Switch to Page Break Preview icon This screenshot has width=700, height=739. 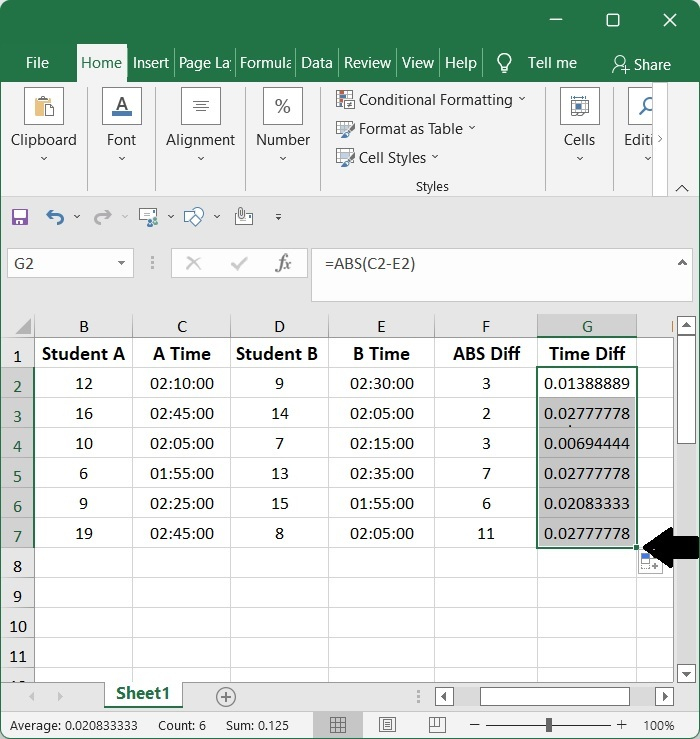point(436,725)
